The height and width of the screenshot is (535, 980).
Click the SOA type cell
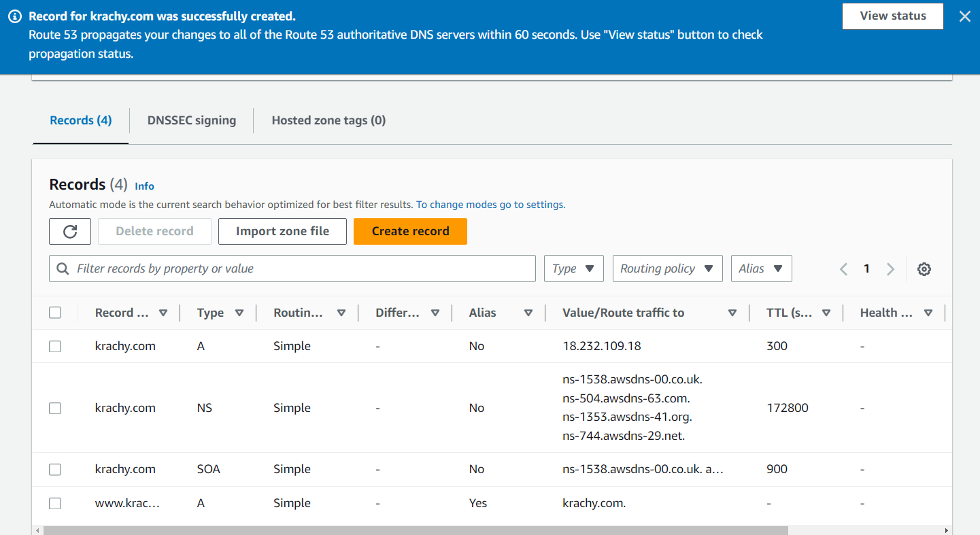[209, 469]
